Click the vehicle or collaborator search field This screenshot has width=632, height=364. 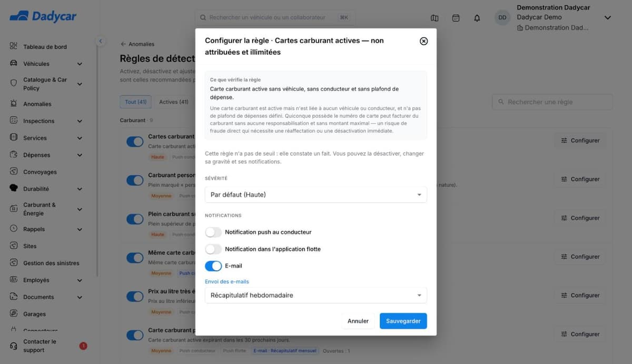[275, 17]
